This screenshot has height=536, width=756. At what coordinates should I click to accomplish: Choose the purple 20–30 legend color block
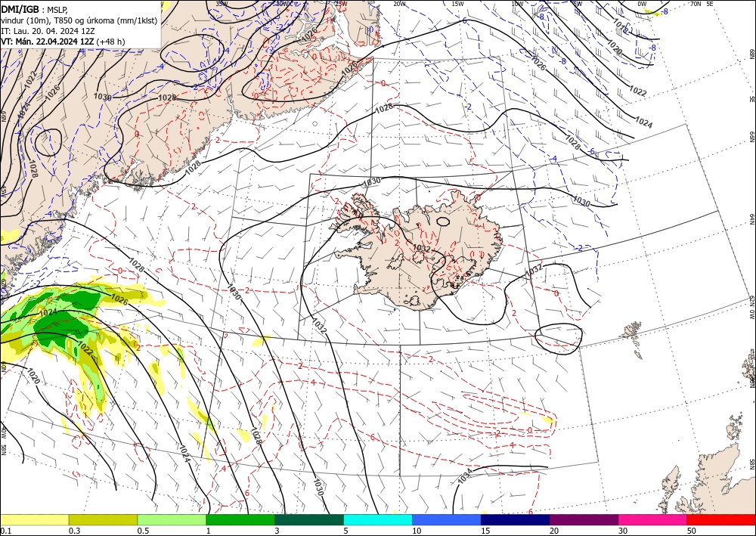pyautogui.click(x=584, y=519)
